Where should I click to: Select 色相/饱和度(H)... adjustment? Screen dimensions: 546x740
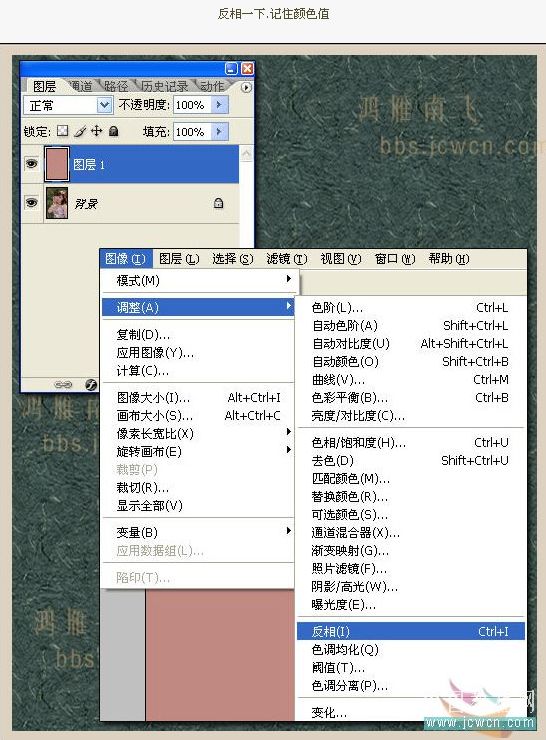[x=411, y=443]
